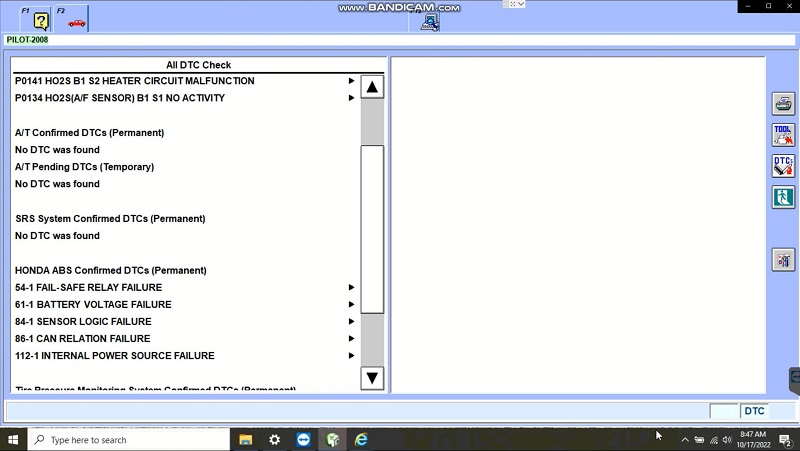Click the F2 red car vehicle icon
800x451 pixels.
(x=77, y=23)
